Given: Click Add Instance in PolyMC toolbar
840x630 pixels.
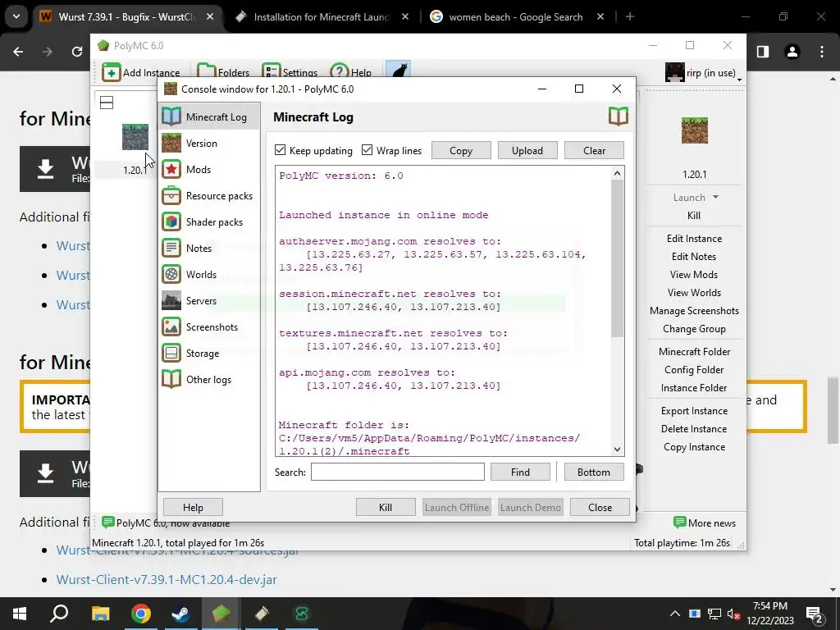Looking at the screenshot, I should [141, 72].
